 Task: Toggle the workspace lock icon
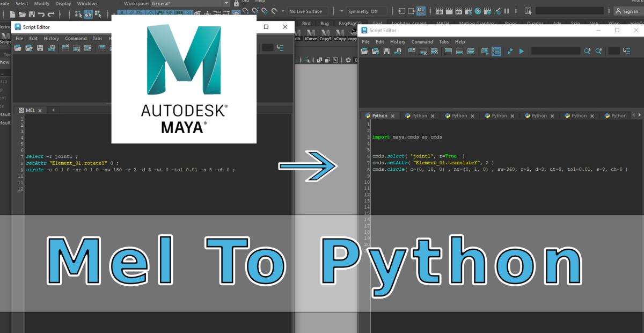[x=236, y=4]
